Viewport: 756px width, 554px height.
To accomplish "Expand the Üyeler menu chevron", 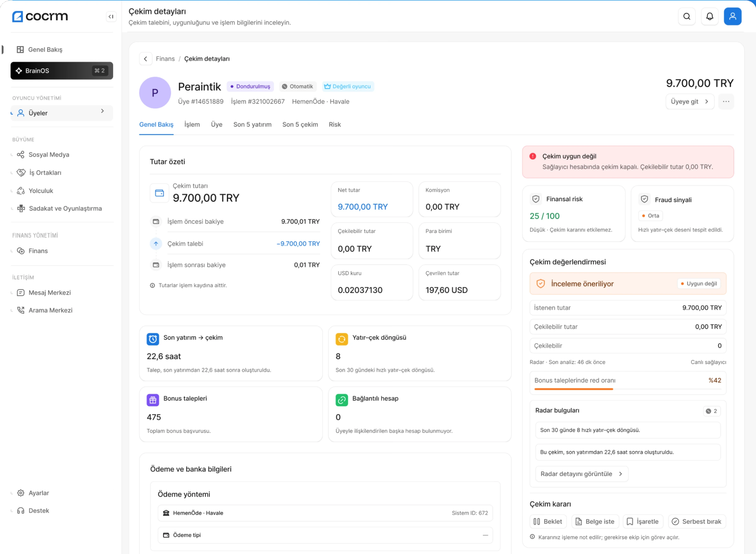I will tap(103, 111).
